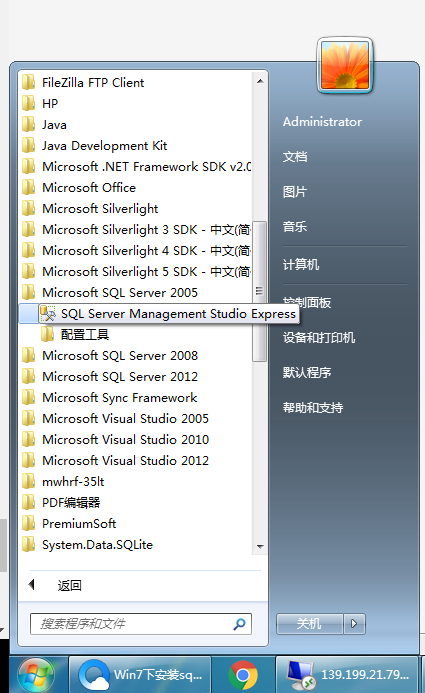
Task: Click the programs list scrollbar thumb
Action: (x=259, y=291)
